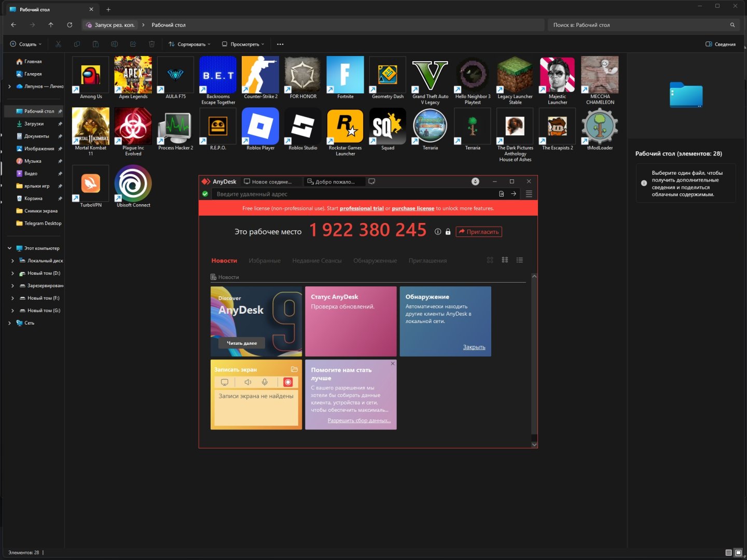Switch AnyDesk to small tiles view
The image size is (747, 560).
tap(505, 260)
